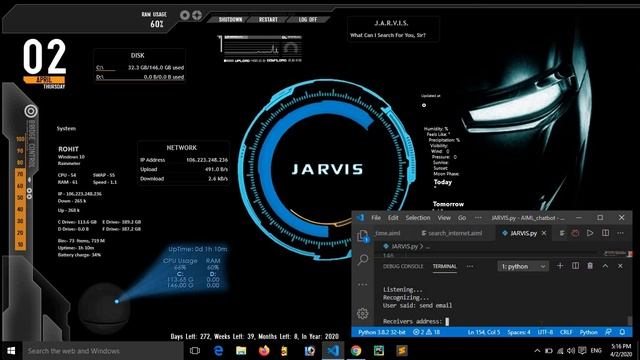Split the terminal panel
This screenshot has width=640, height=360.
[x=575, y=266]
